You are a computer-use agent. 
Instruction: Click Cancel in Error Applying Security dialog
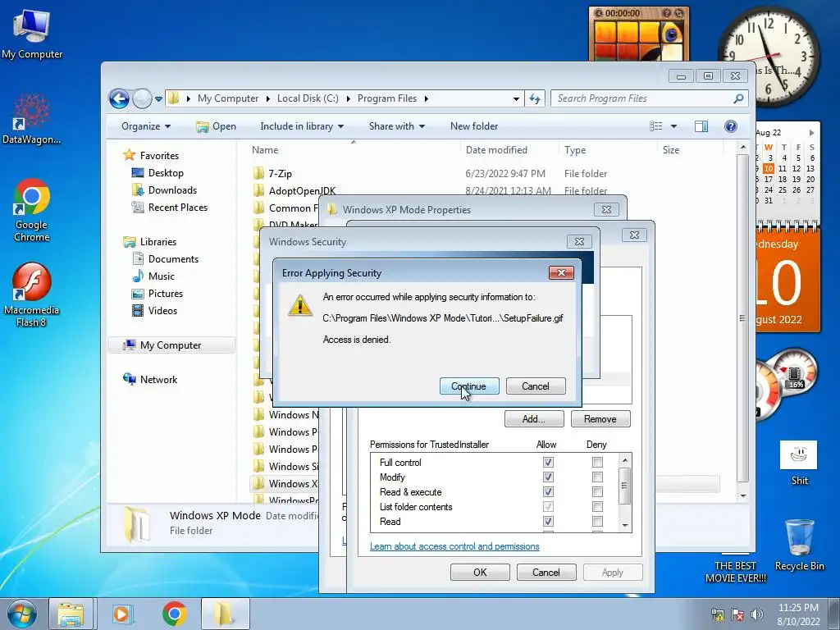(536, 386)
